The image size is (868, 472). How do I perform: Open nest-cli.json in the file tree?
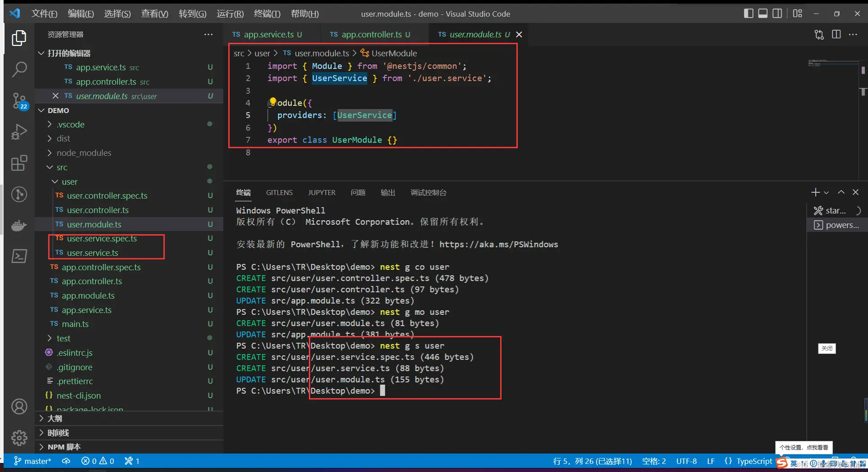coord(129,395)
